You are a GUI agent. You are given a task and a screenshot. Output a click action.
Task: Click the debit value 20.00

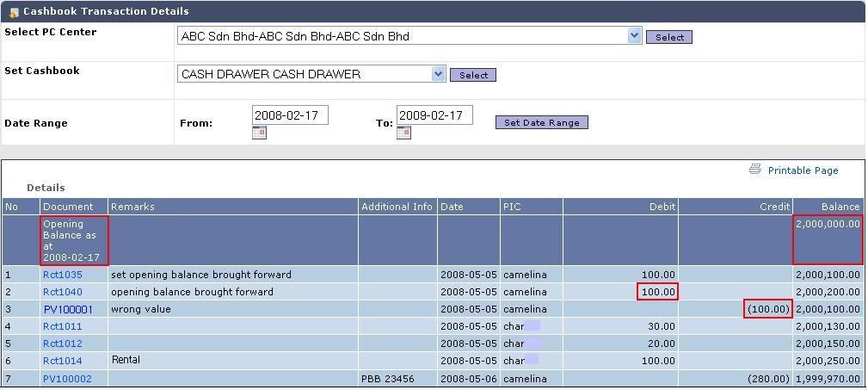(x=662, y=344)
